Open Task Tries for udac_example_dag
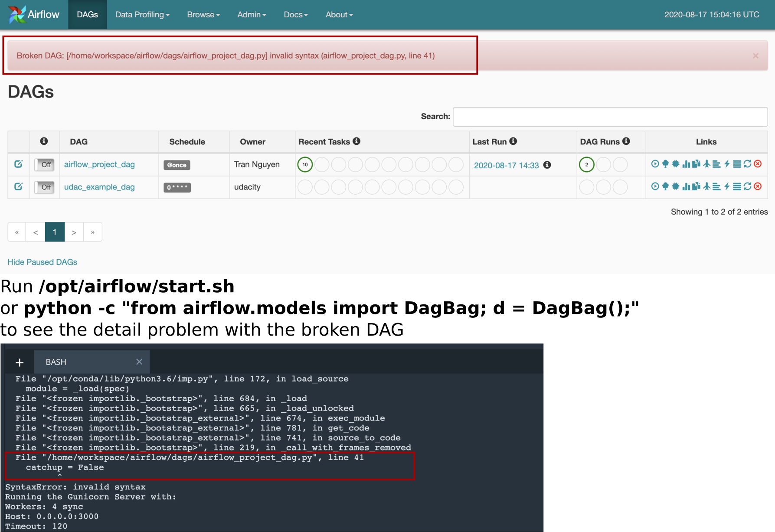The height and width of the screenshot is (532, 775). (696, 186)
